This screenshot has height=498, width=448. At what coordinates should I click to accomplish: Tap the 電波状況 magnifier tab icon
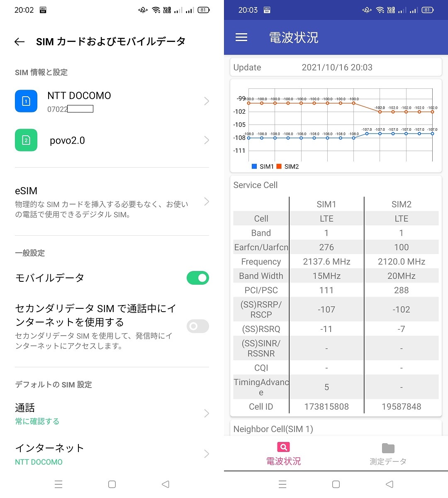(x=283, y=447)
